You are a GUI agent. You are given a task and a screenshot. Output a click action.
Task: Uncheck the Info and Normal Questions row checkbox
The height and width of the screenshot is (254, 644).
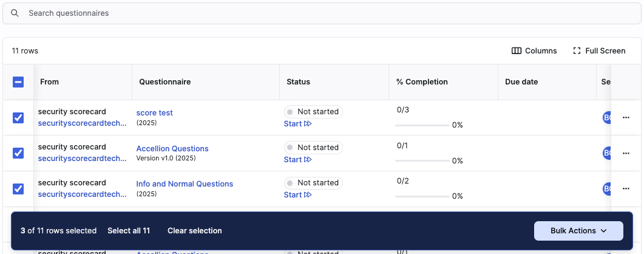click(x=18, y=189)
